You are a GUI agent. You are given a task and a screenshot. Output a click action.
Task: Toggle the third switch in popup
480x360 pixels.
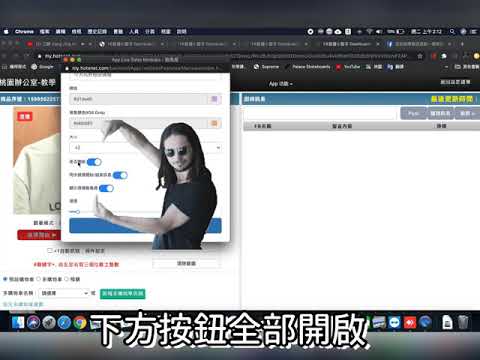(106, 188)
